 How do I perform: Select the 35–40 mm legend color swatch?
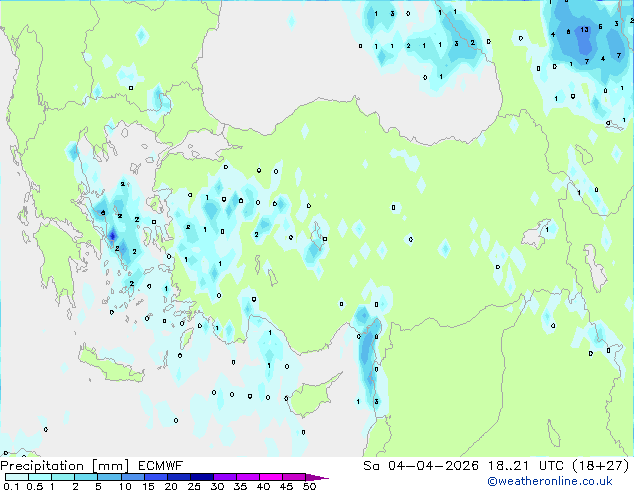point(247,477)
